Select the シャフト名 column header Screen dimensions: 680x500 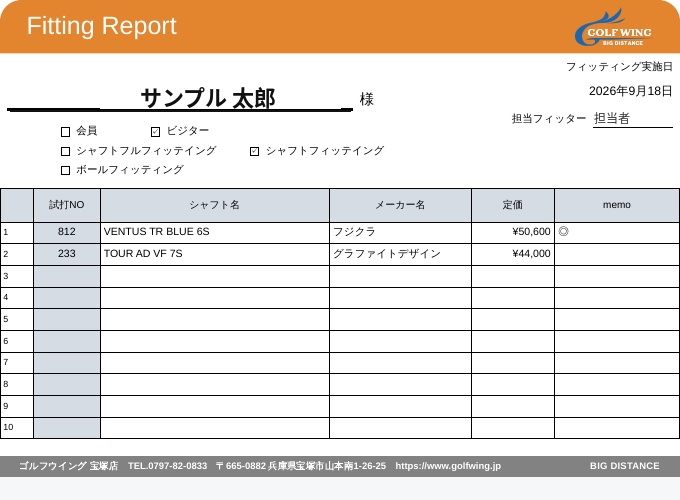pyautogui.click(x=215, y=205)
